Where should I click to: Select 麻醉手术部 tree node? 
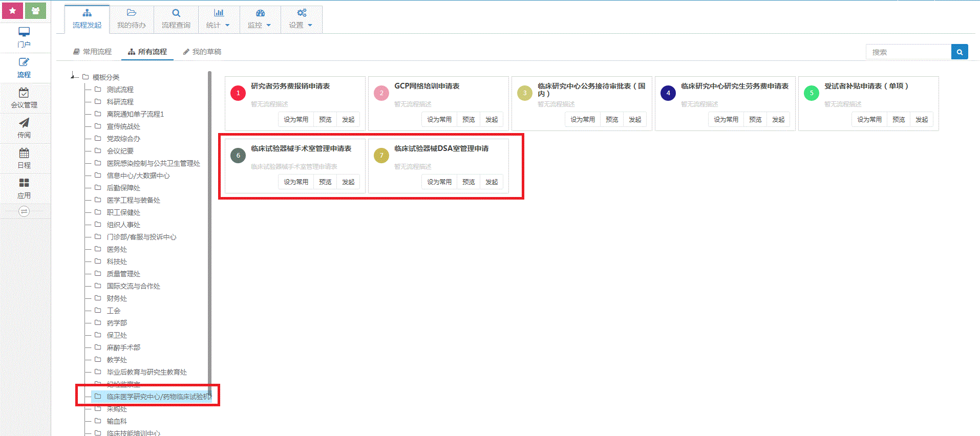coord(123,347)
